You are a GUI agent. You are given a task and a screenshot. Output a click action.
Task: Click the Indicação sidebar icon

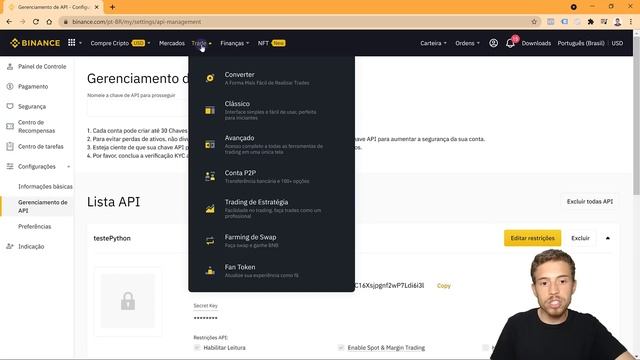(x=10, y=246)
